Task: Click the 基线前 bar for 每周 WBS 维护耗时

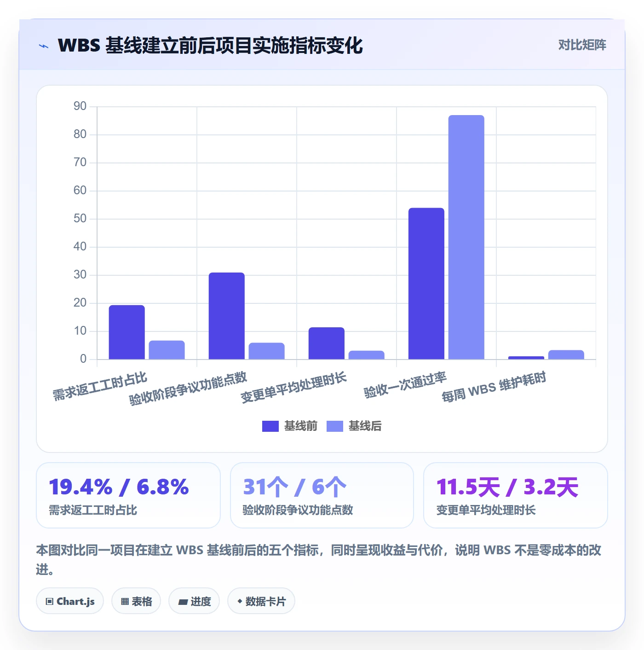Action: [x=526, y=358]
